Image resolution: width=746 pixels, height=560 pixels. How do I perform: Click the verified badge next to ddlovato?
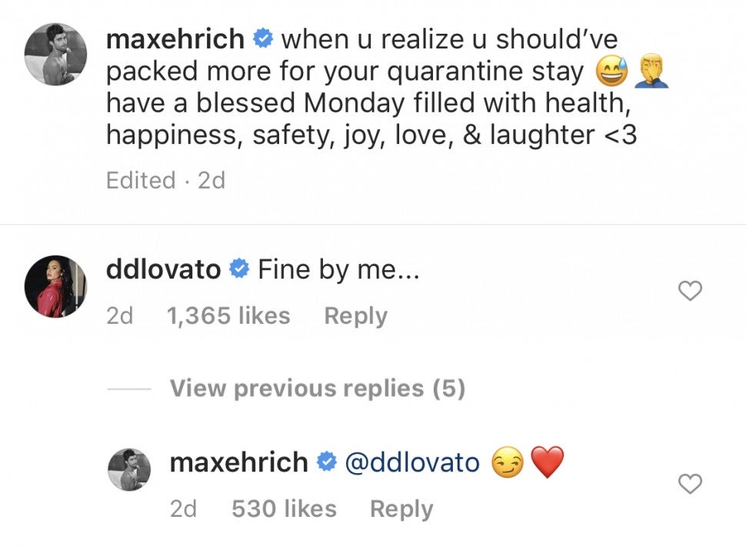239,270
